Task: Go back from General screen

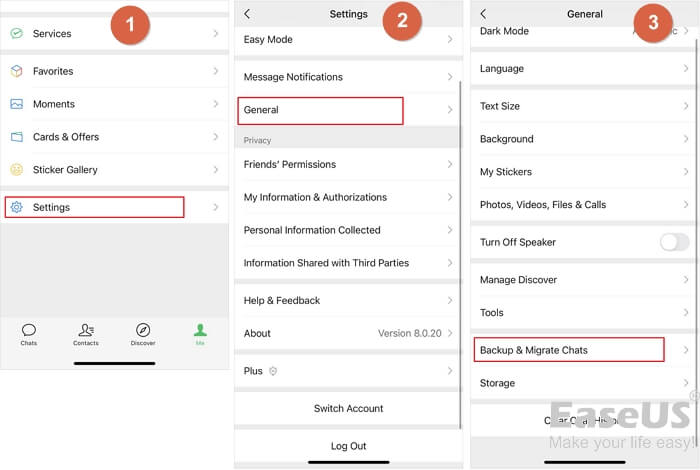Action: pyautogui.click(x=483, y=14)
